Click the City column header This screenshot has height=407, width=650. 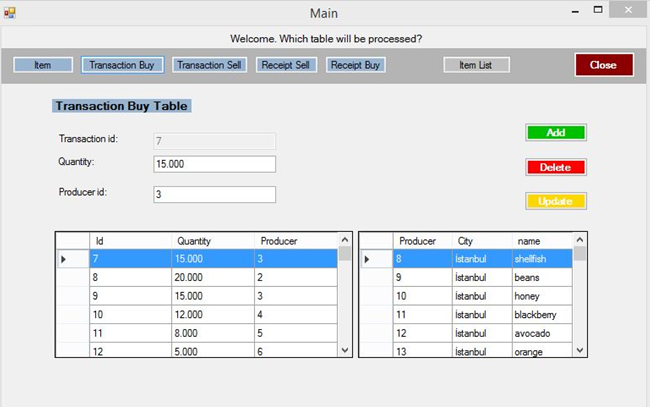[x=482, y=241]
